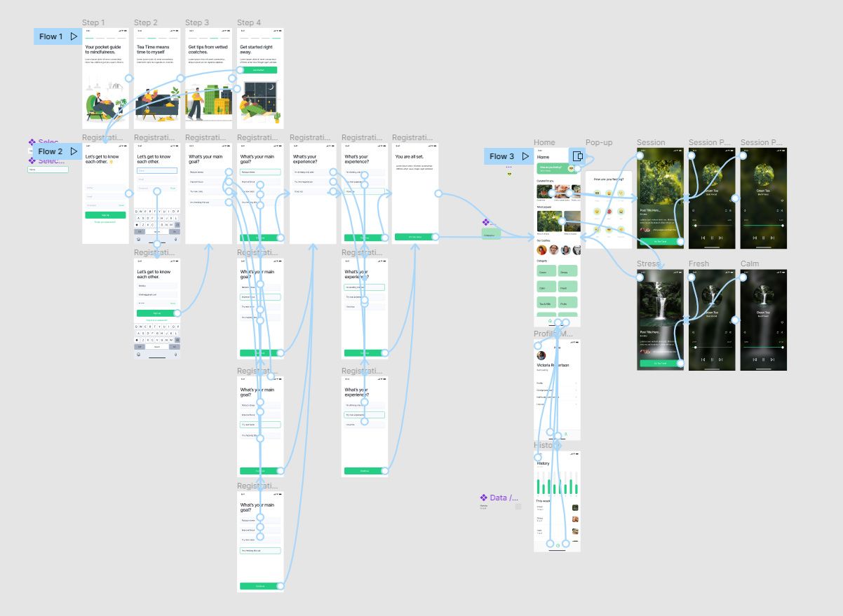Select the Stress frame label
This screenshot has height=616, width=843.
pyautogui.click(x=649, y=263)
